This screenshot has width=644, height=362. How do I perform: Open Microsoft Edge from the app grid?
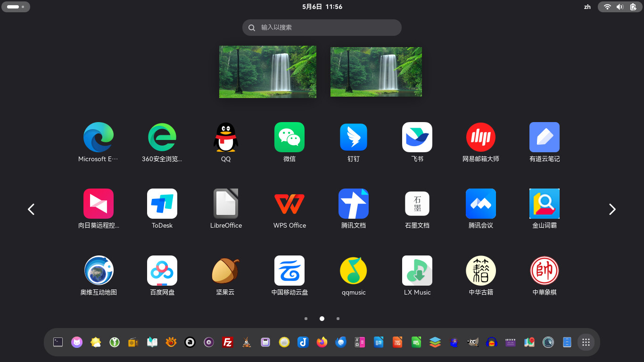(99, 137)
